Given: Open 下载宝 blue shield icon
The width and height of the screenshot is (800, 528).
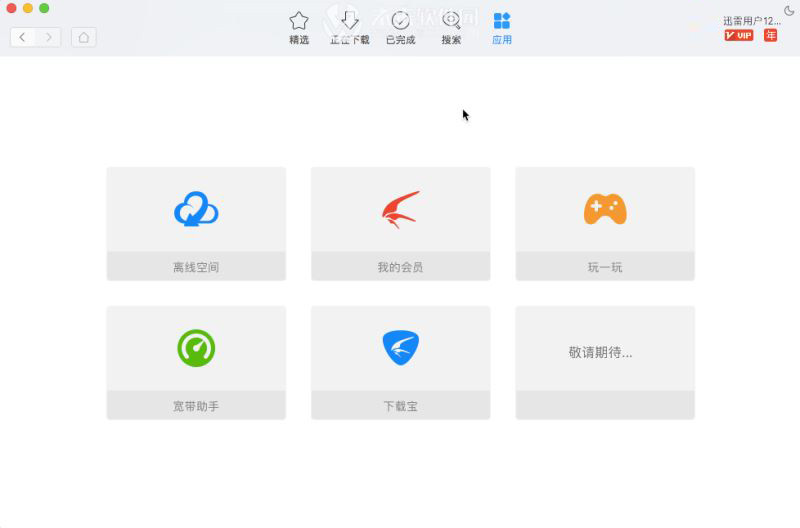Looking at the screenshot, I should coord(401,347).
